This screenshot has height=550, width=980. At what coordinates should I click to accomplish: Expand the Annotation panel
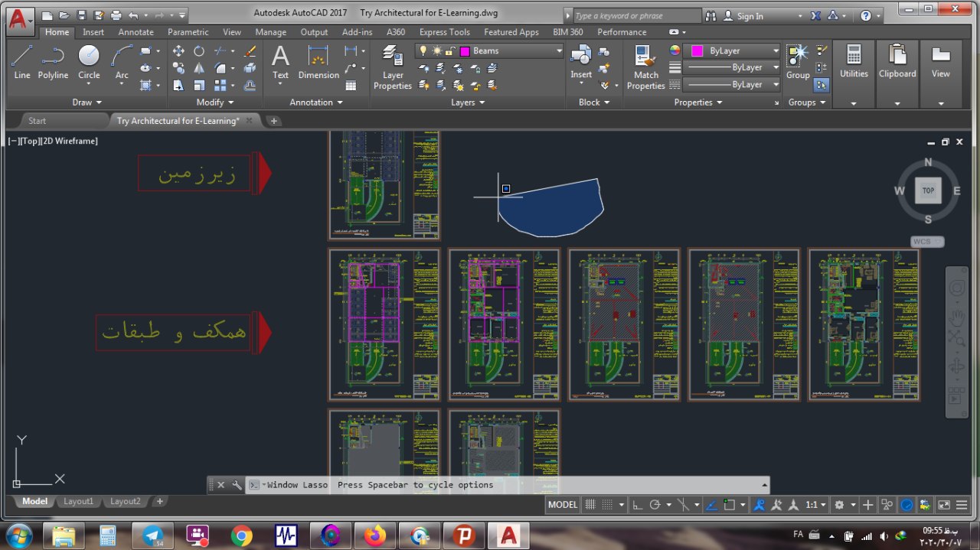pyautogui.click(x=316, y=103)
